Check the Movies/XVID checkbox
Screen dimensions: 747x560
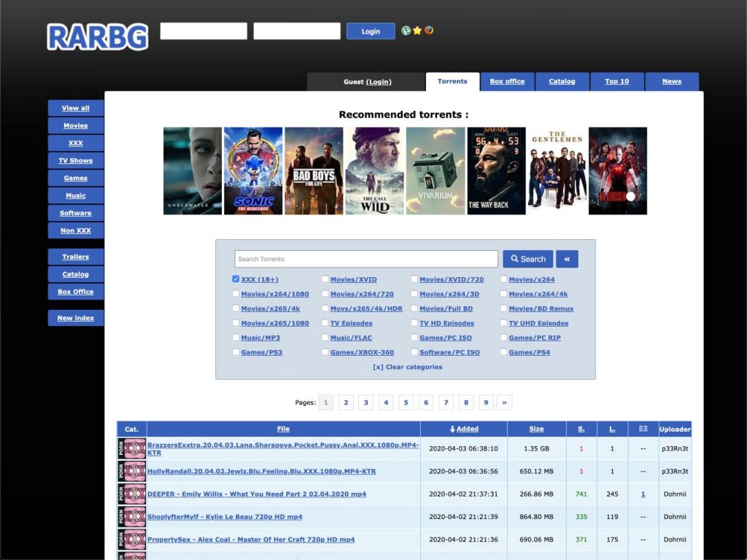tap(325, 279)
